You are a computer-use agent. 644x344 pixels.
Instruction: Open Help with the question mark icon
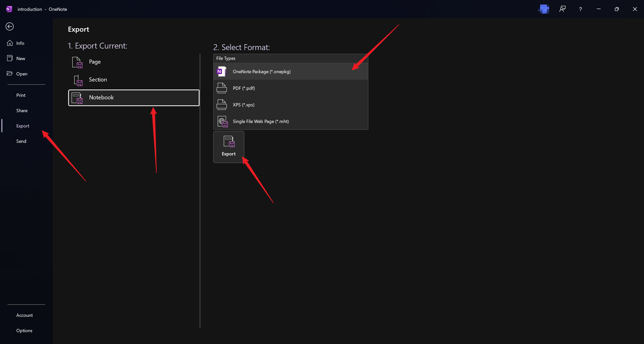coord(580,9)
